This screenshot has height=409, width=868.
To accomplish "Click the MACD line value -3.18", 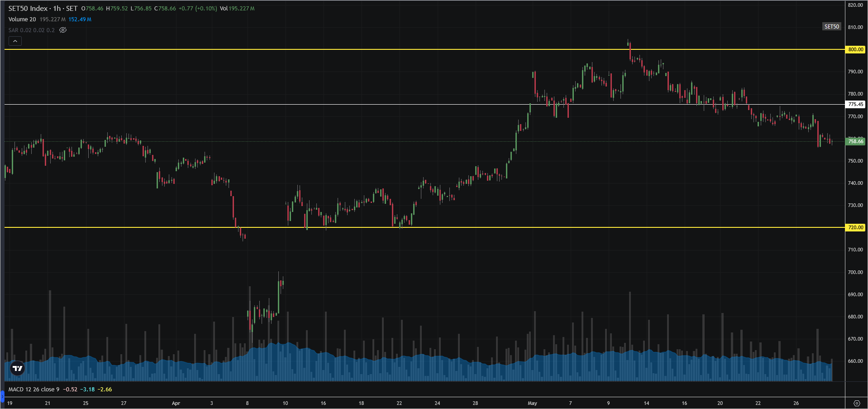I will (87, 390).
